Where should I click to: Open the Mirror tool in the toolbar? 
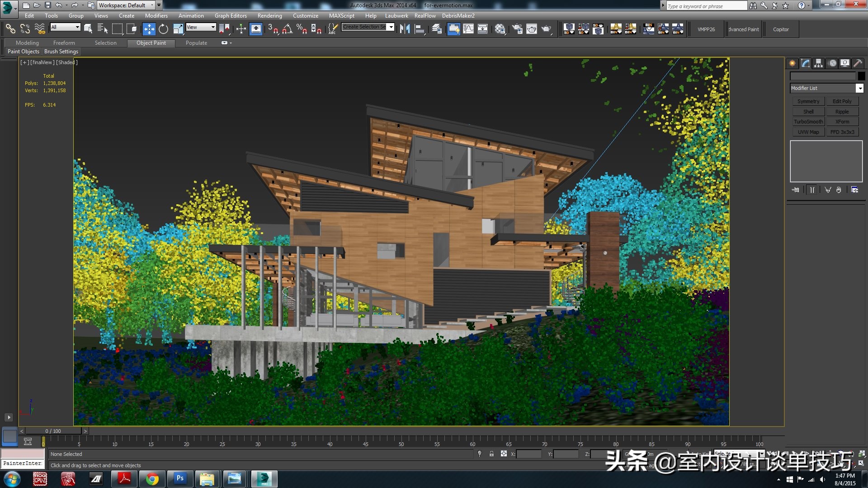click(405, 29)
